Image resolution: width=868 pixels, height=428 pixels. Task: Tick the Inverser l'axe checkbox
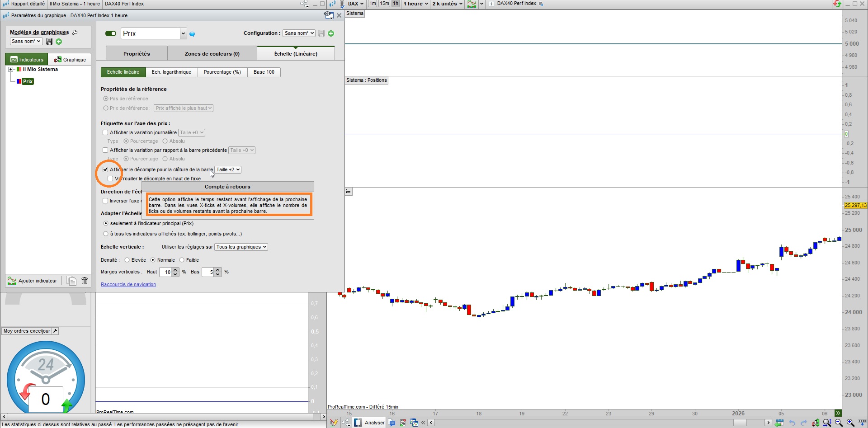tap(105, 201)
